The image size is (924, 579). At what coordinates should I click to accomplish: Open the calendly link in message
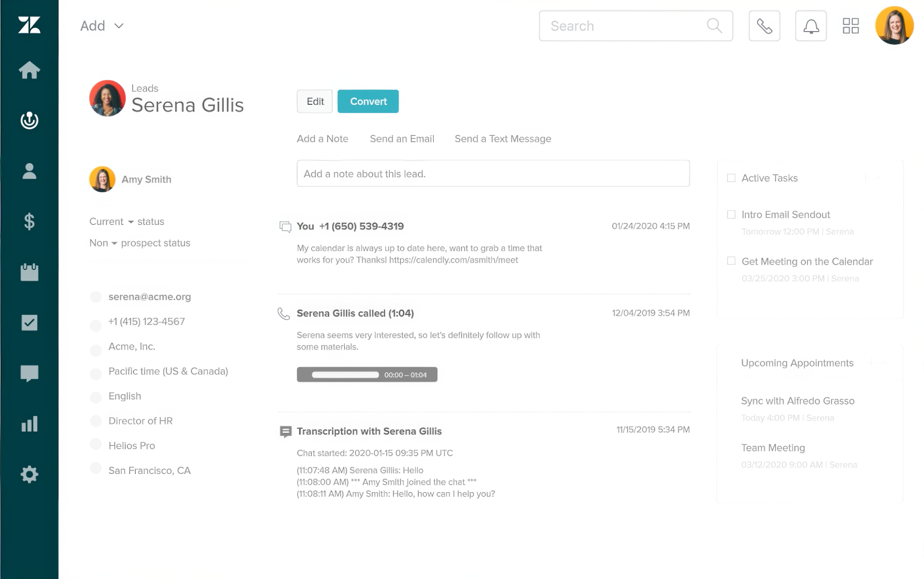tap(453, 260)
